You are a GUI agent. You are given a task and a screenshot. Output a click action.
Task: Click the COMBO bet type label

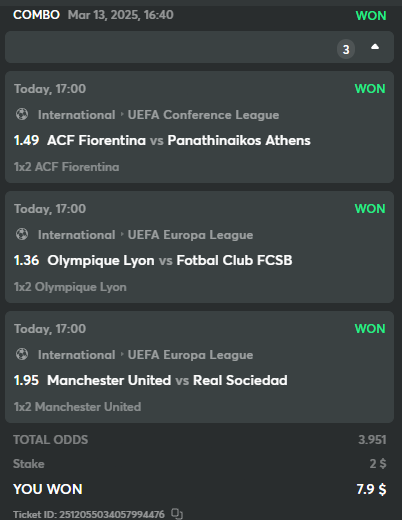pos(36,15)
